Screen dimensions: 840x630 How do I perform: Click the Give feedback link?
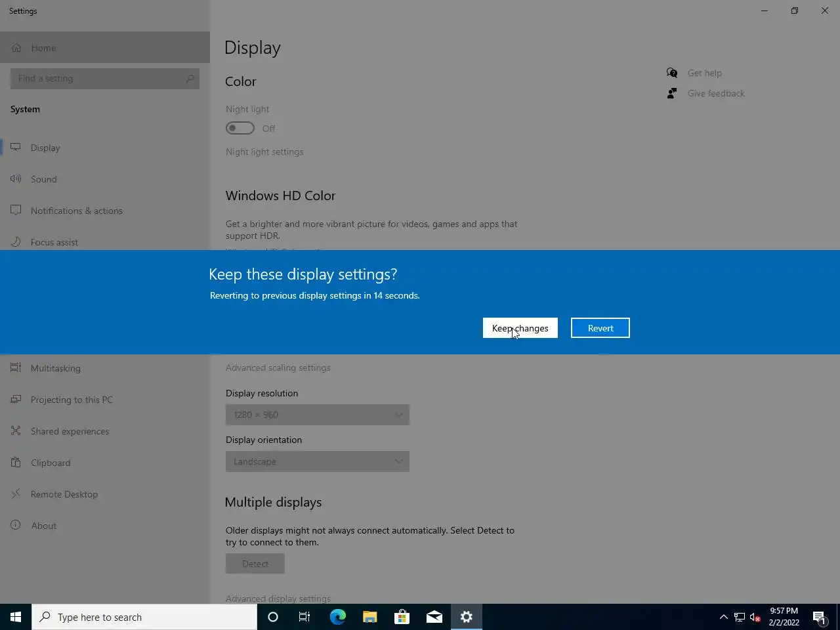(716, 93)
